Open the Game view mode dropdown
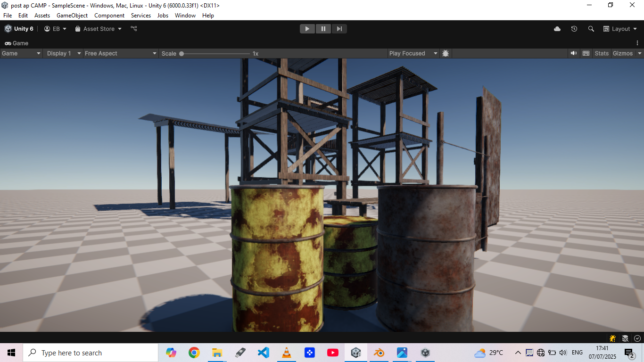Screen dimensions: 644x362 click(x=21, y=53)
